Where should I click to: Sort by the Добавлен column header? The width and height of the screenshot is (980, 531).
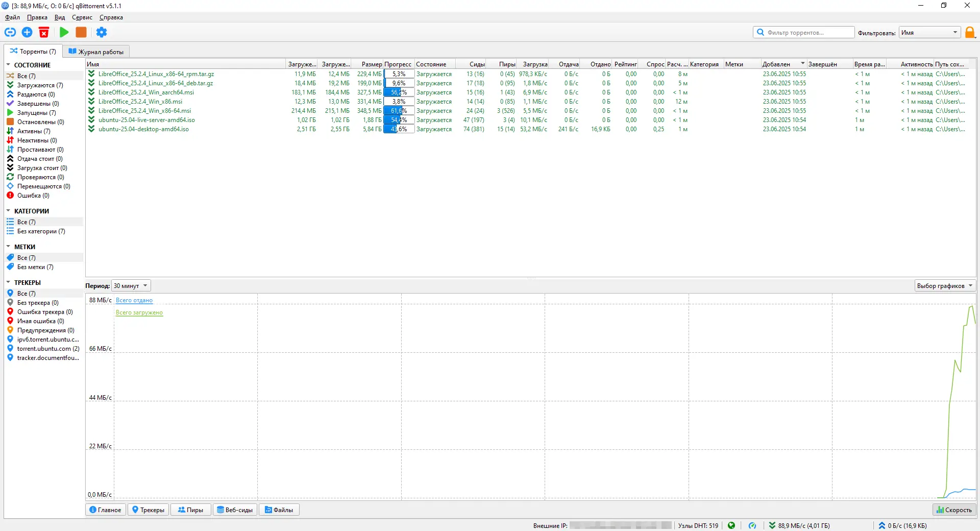click(783, 64)
